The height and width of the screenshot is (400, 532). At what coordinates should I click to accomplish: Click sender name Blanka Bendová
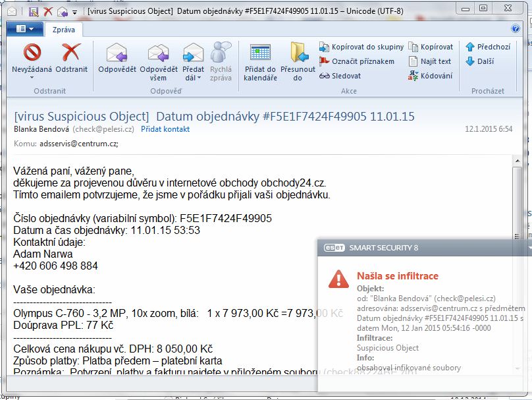click(x=41, y=129)
